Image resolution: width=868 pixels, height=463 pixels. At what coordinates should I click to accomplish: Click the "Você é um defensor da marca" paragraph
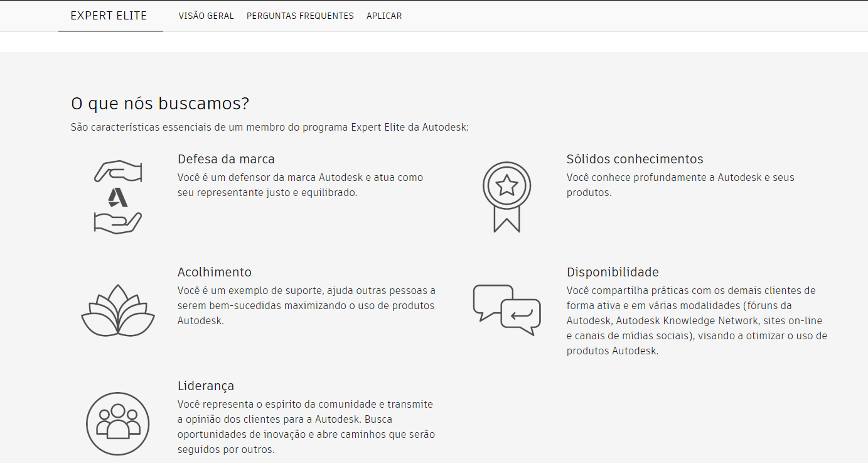pos(301,185)
